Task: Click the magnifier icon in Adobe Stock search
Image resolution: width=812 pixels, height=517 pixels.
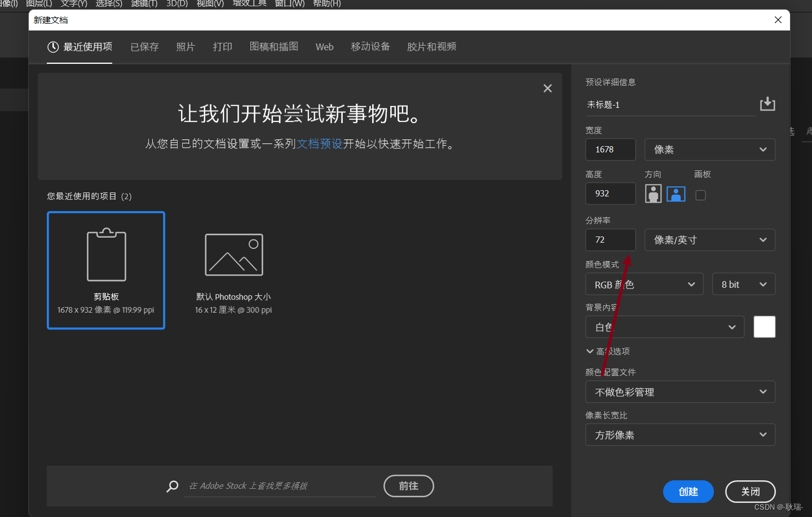Action: tap(172, 486)
